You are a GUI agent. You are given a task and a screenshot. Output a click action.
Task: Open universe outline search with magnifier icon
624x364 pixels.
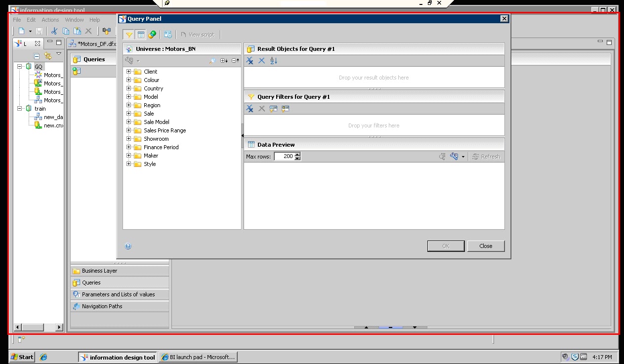click(x=213, y=61)
